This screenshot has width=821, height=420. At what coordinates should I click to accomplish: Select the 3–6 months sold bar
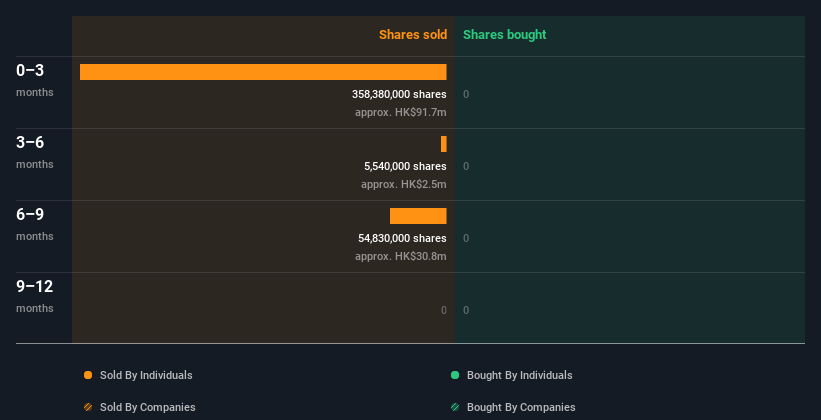coord(443,144)
